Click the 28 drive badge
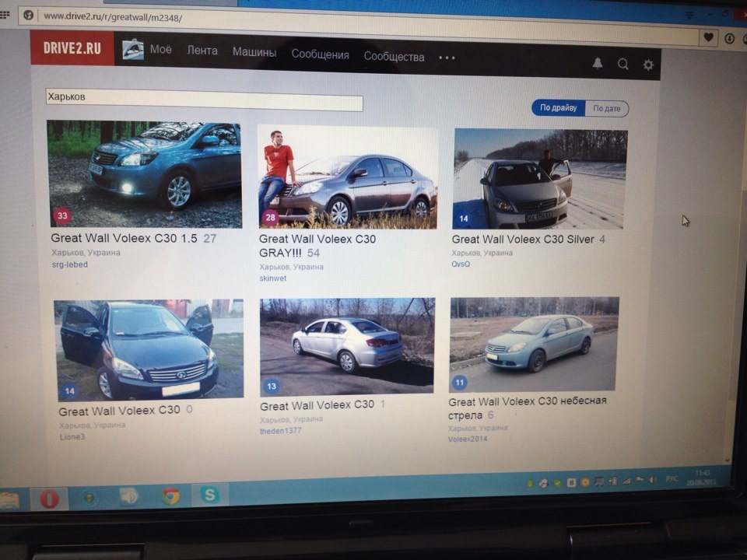 (x=270, y=218)
